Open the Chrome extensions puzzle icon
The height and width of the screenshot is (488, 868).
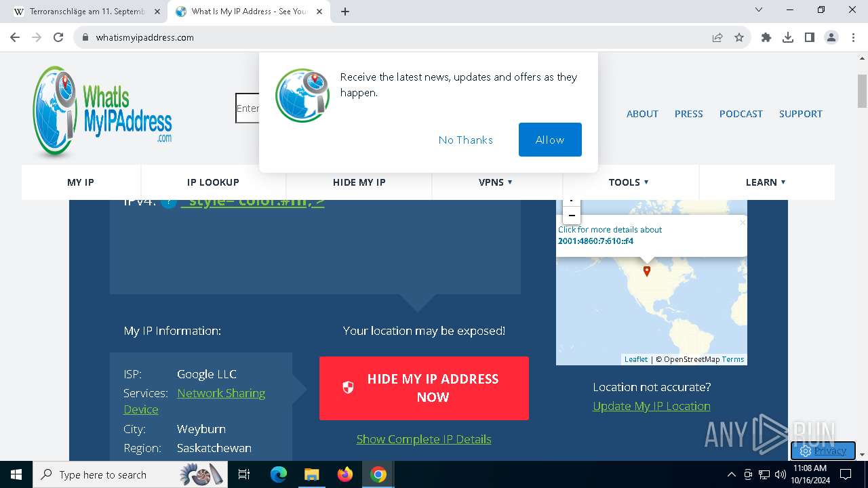coord(766,37)
